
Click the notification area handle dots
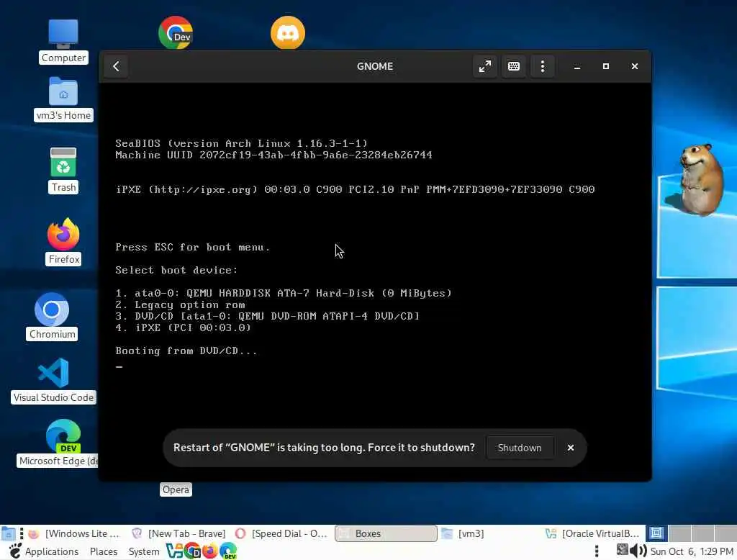pos(597,551)
